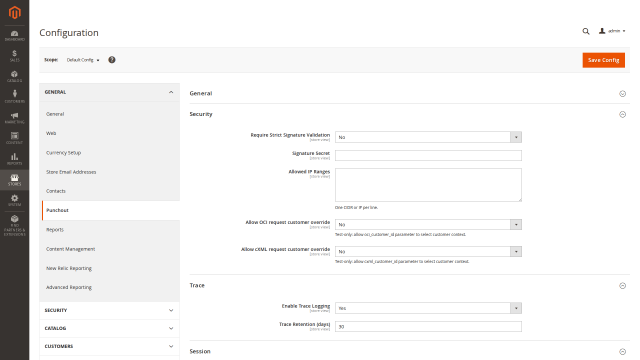Open Enable Trace Logging dropdown

point(428,308)
